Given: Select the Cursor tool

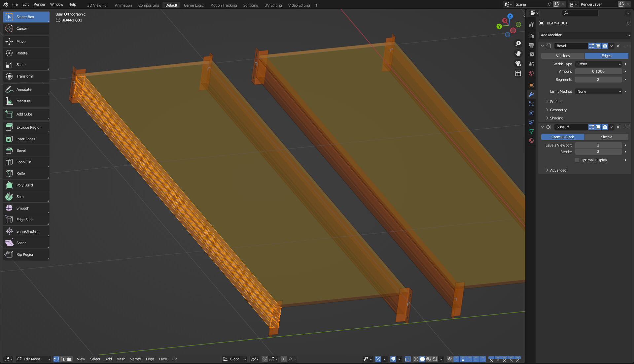Looking at the screenshot, I should coord(26,28).
